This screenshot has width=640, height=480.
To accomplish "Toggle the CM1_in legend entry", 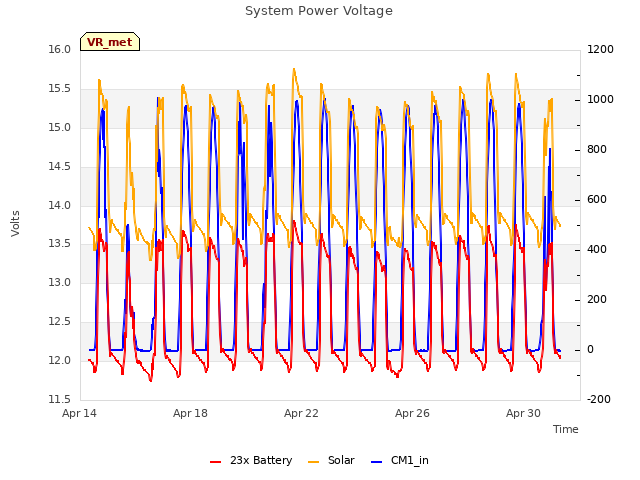I will [400, 460].
